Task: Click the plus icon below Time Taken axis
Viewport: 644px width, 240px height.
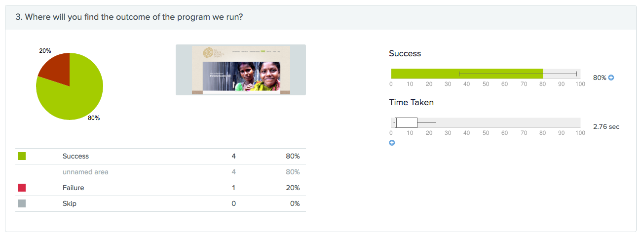Action: click(392, 143)
